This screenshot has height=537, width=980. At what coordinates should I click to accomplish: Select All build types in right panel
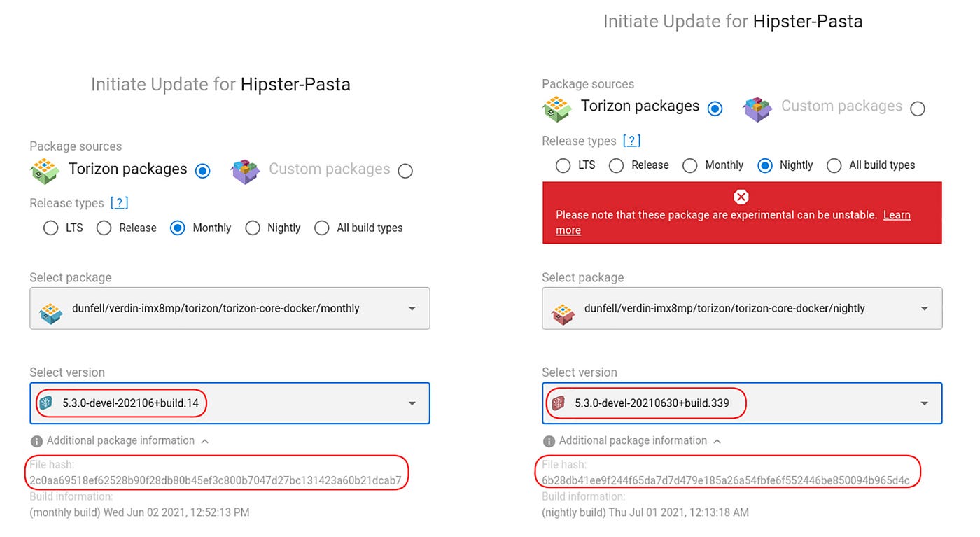coord(834,165)
